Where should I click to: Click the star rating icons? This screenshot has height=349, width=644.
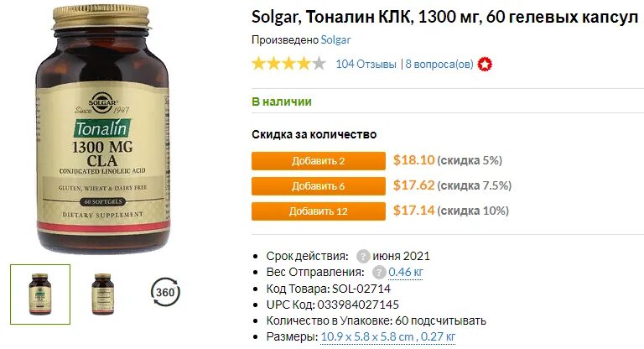(x=288, y=64)
